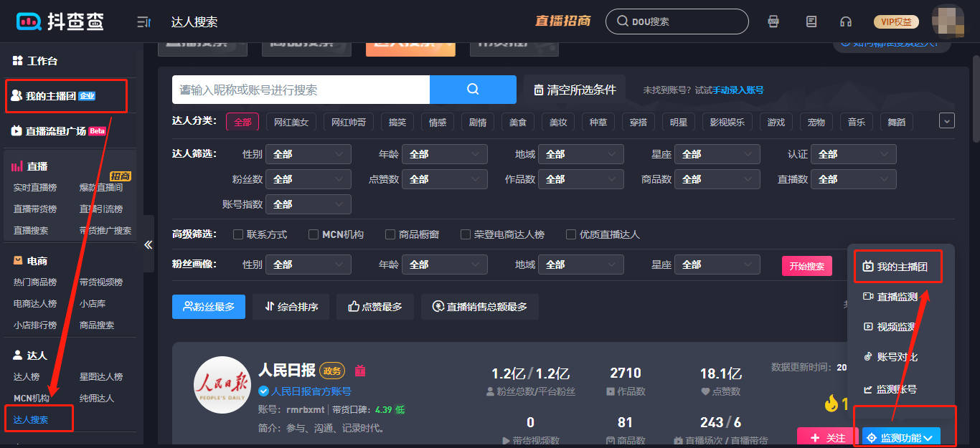
Task: Switch sorting to 点赞最多 tab
Action: 374,307
